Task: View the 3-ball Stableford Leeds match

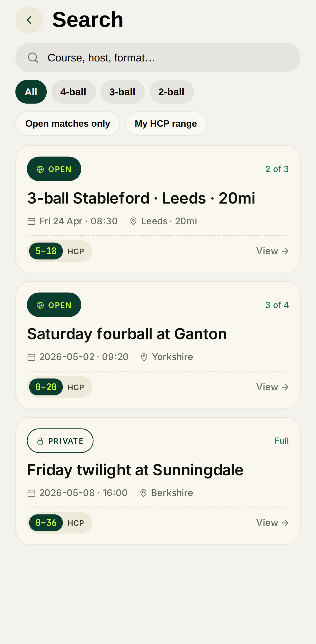Action: [272, 251]
